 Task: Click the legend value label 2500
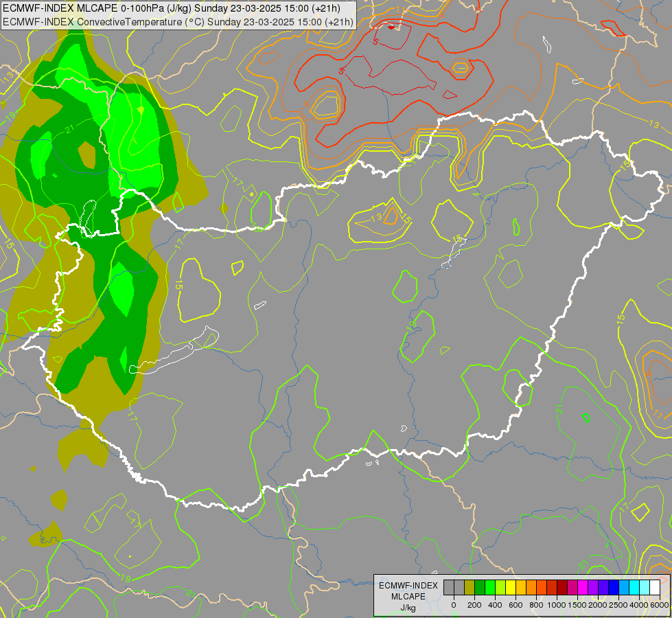pyautogui.click(x=618, y=605)
